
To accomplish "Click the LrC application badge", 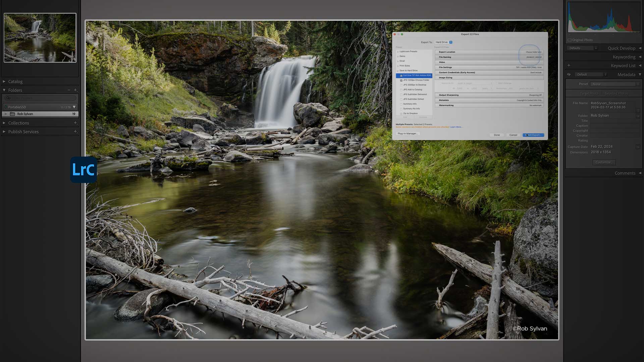I will point(83,170).
